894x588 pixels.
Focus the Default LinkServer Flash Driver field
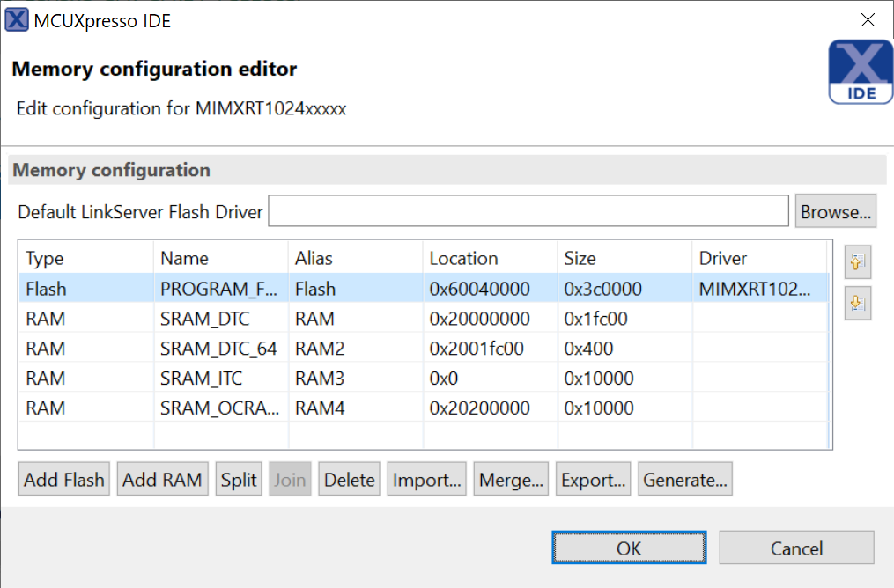[528, 212]
